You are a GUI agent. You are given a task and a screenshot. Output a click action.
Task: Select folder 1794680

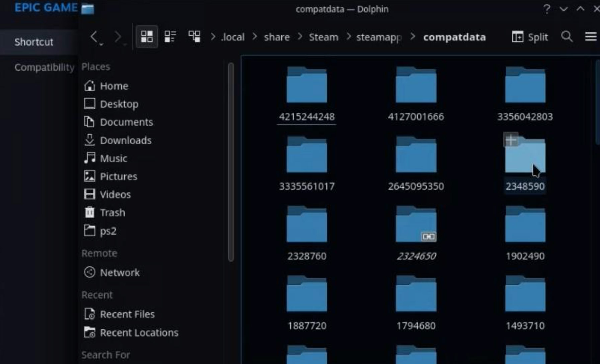point(416,302)
